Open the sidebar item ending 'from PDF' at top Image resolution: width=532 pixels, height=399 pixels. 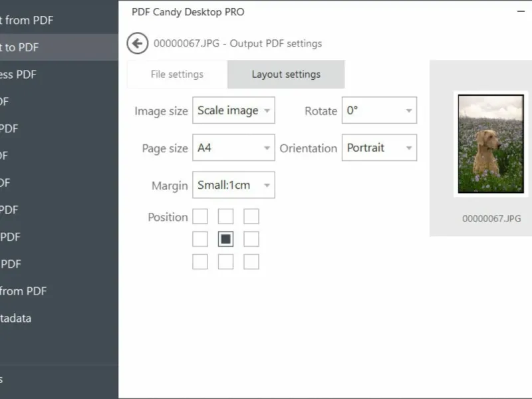tap(59, 20)
